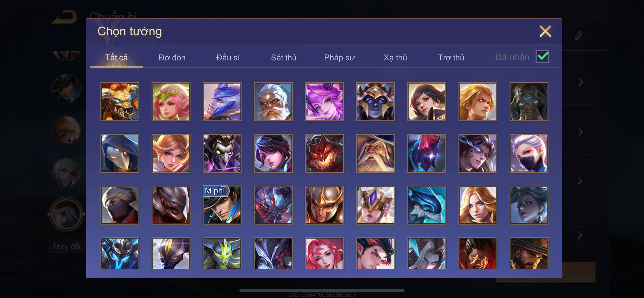Image resolution: width=644 pixels, height=298 pixels.
Task: Open the Đỡ đòn tab
Action: point(172,58)
